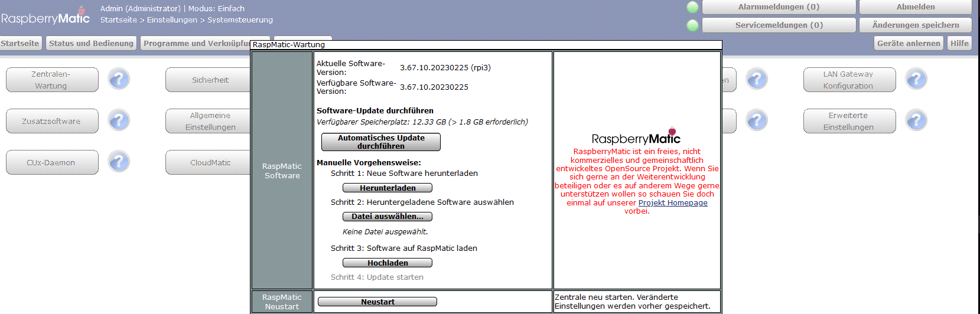This screenshot has width=980, height=314.
Task: Open LAN Gateway Konfiguration button
Action: [849, 80]
